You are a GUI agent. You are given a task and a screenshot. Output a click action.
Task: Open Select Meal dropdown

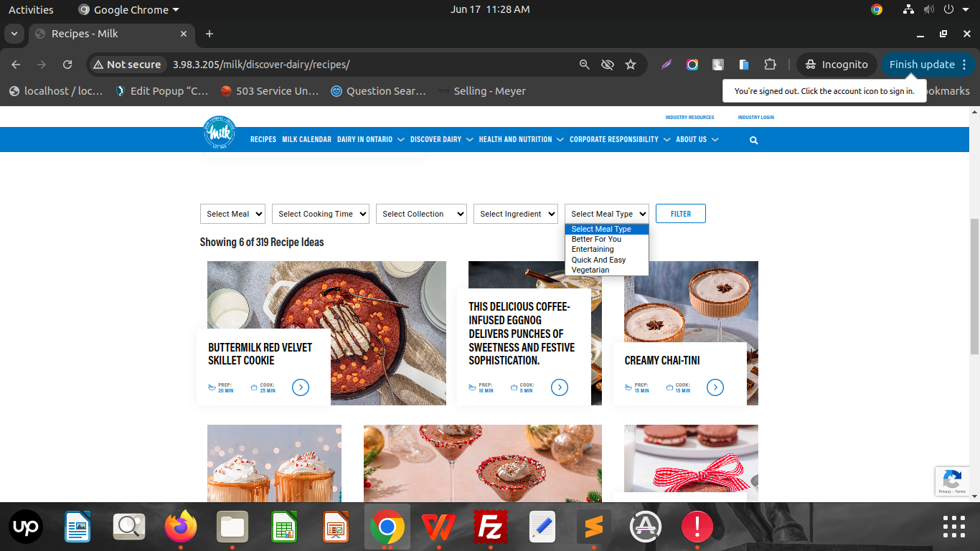(232, 214)
